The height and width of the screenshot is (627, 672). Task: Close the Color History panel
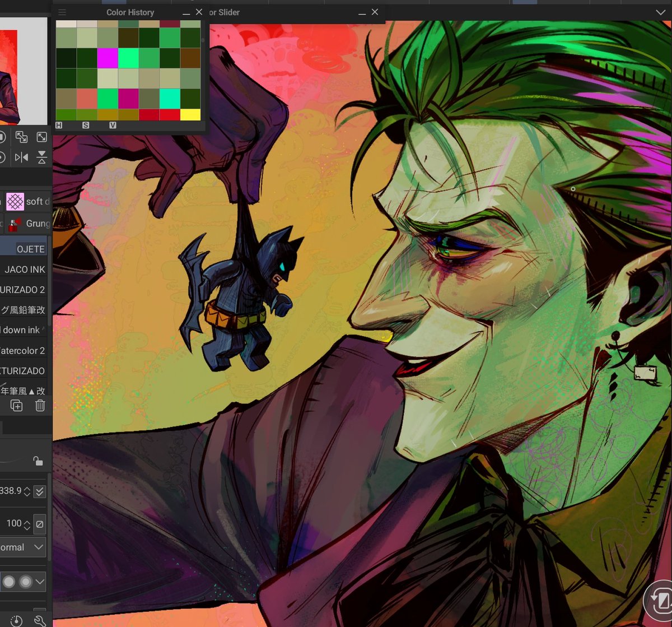(x=199, y=12)
